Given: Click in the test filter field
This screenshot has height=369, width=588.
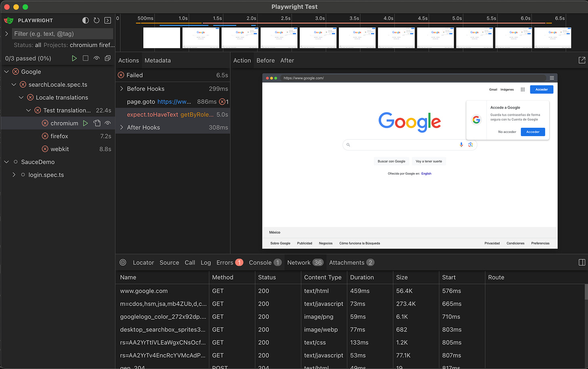Looking at the screenshot, I should [x=62, y=34].
